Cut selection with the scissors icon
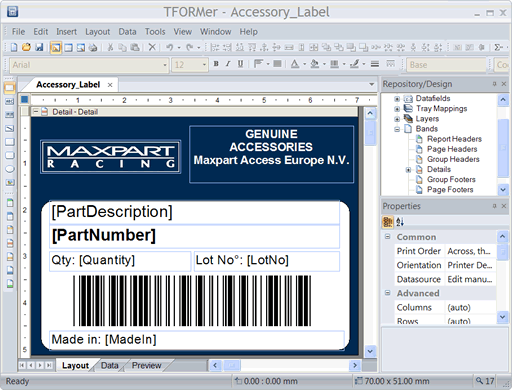 (x=110, y=47)
